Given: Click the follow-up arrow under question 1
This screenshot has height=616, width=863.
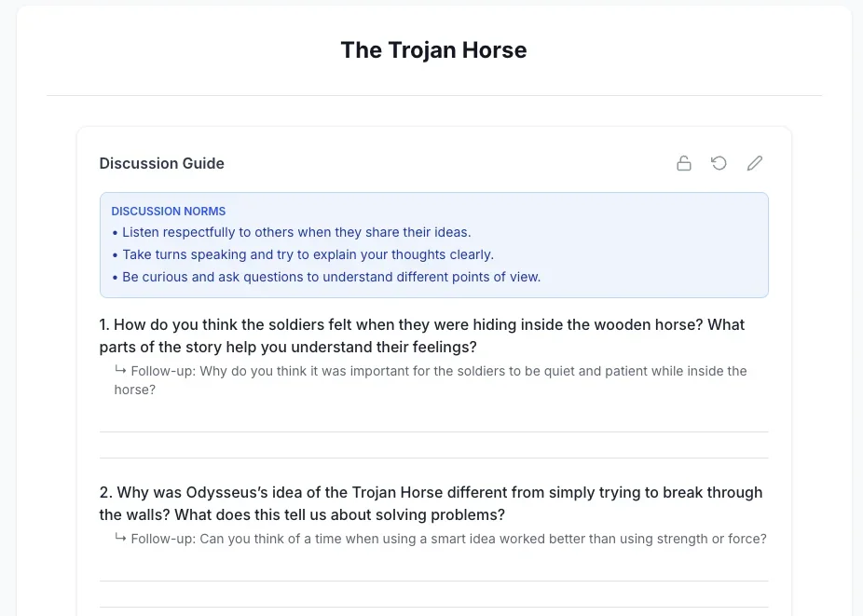Looking at the screenshot, I should click(x=121, y=370).
